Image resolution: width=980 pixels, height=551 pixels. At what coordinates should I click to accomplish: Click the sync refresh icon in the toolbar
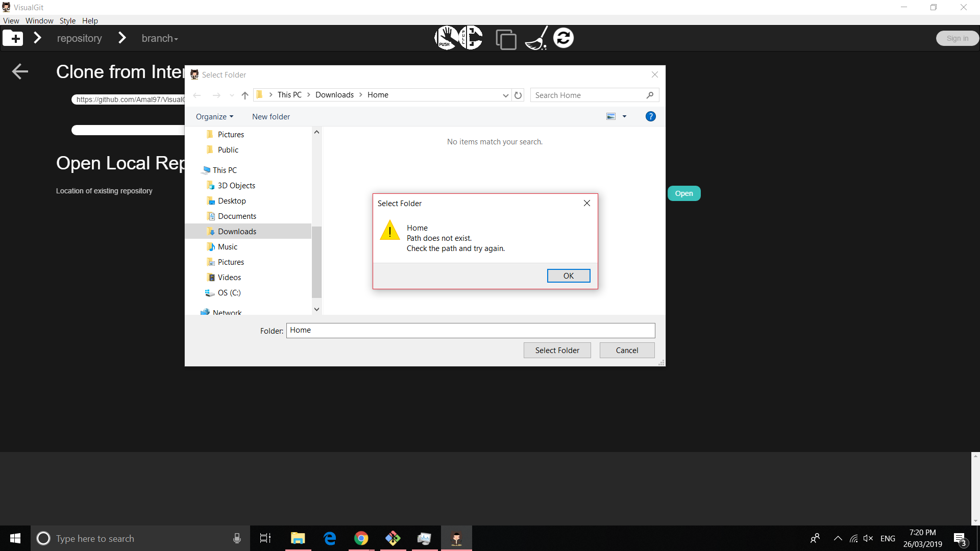565,37
